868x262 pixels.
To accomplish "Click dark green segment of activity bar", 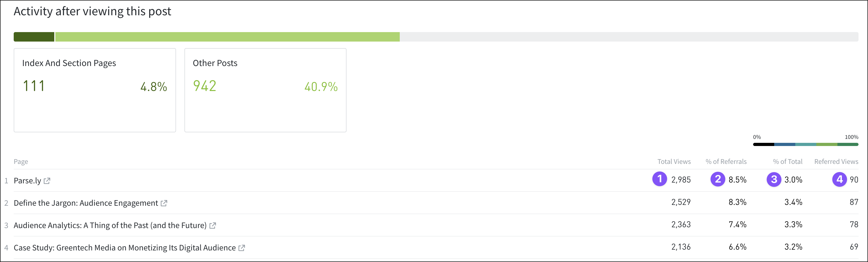I will pos(34,37).
